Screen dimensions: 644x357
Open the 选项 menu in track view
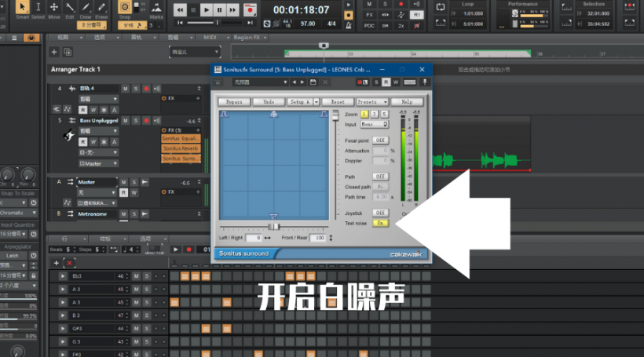tap(102, 38)
